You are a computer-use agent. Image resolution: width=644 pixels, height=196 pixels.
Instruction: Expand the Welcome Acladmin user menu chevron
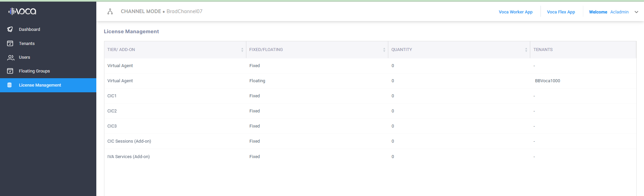click(636, 12)
